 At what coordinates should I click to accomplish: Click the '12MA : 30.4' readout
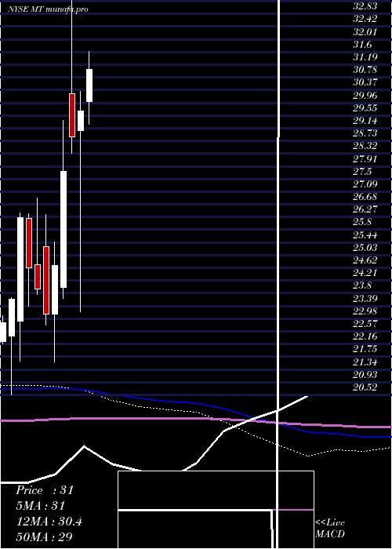pyautogui.click(x=49, y=522)
